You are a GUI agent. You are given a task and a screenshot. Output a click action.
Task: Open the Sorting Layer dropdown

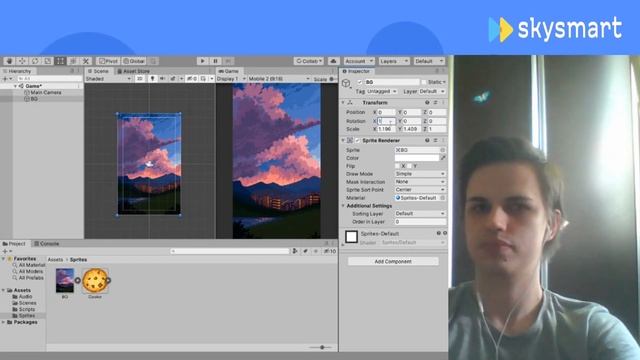(x=420, y=213)
